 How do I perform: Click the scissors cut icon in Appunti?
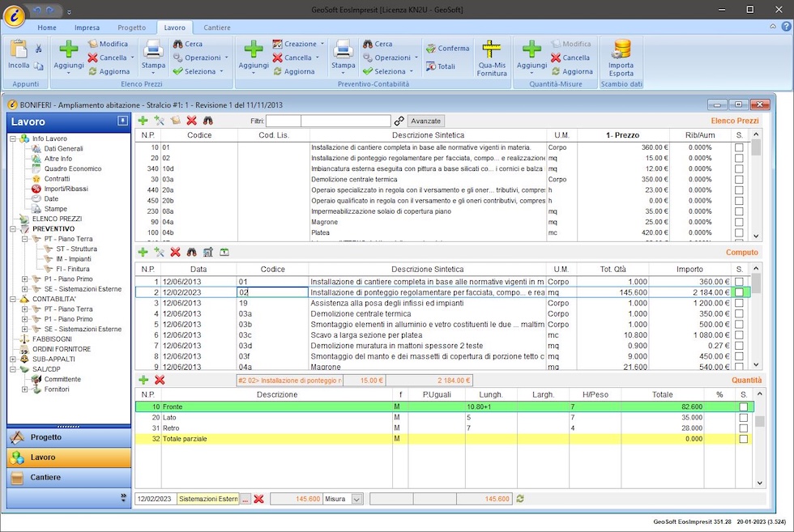click(x=39, y=49)
